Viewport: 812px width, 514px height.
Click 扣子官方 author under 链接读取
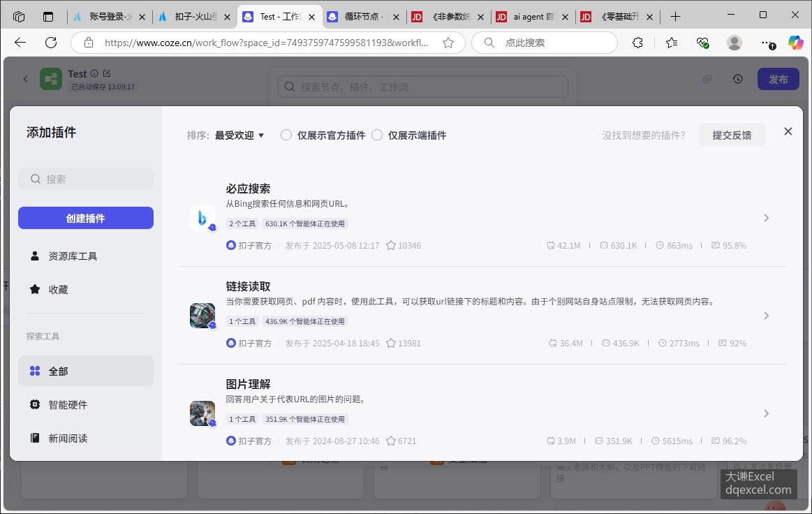[249, 343]
